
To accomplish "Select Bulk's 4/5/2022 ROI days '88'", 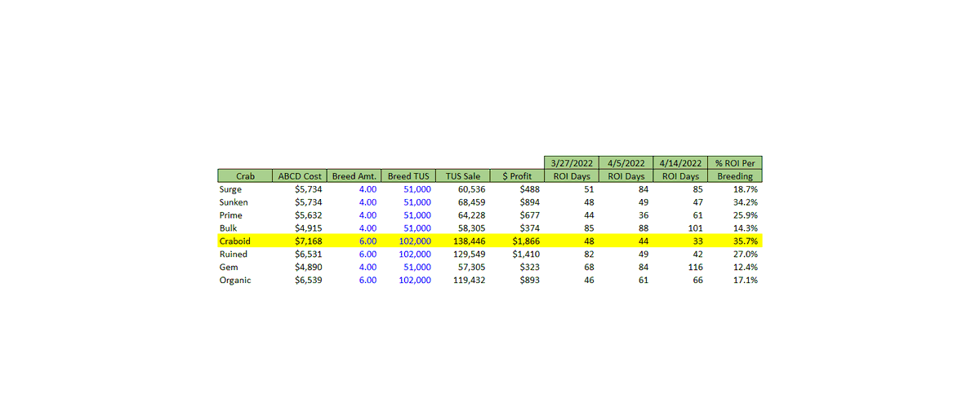I will (x=644, y=228).
